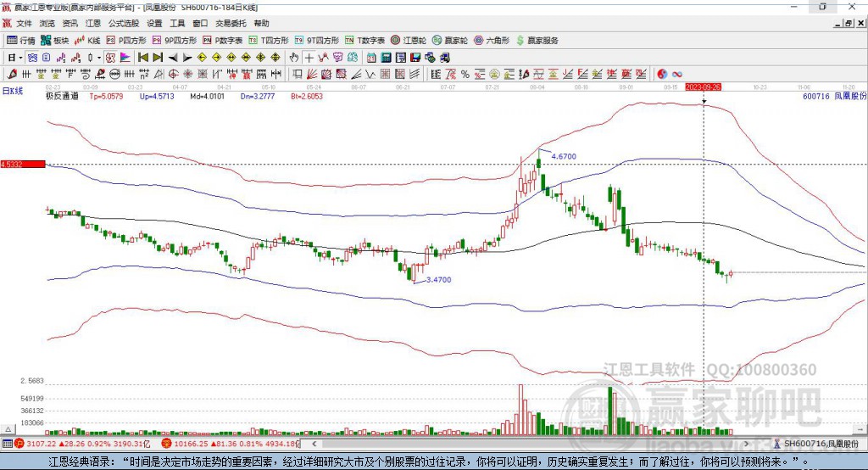Click the Tp=5.0579 value
The height and width of the screenshot is (470, 868).
106,96
